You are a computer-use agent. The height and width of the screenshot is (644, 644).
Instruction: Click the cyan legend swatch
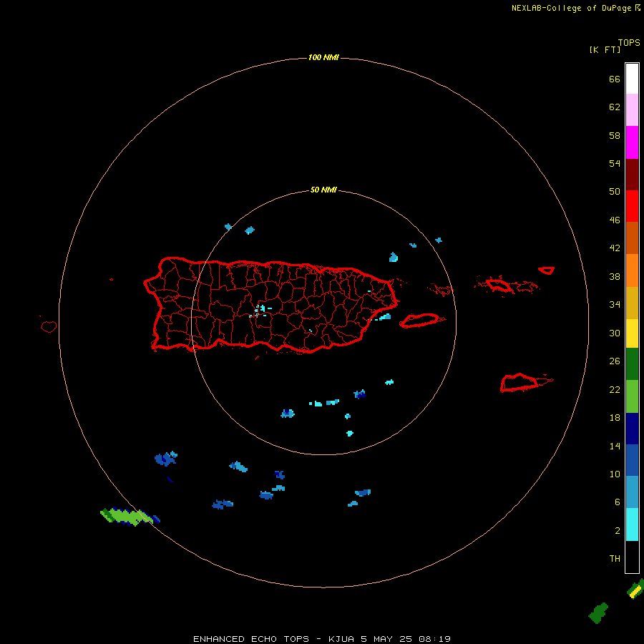tap(632, 525)
